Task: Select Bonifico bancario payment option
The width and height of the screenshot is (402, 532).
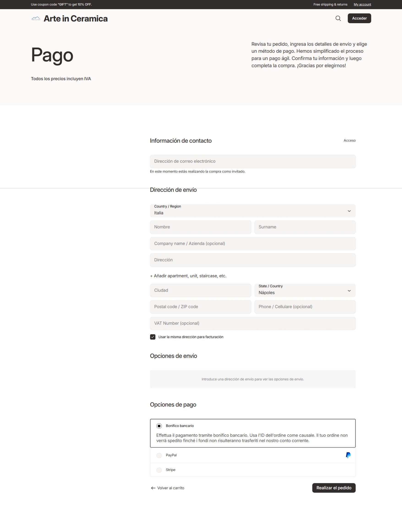Action: (x=159, y=426)
